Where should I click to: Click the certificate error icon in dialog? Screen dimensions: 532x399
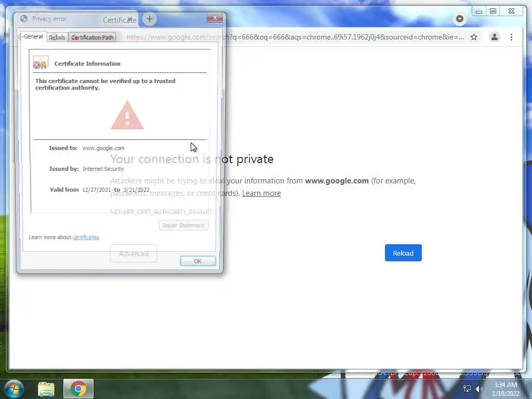pos(41,62)
